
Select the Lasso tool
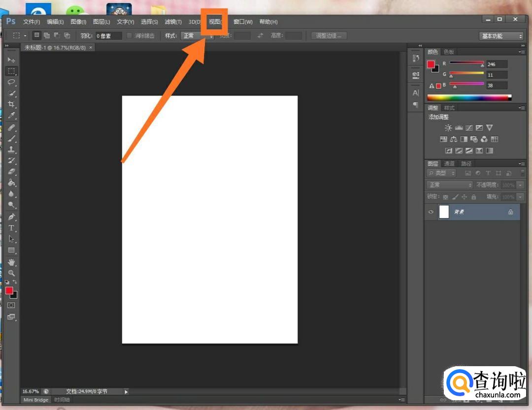(11, 82)
